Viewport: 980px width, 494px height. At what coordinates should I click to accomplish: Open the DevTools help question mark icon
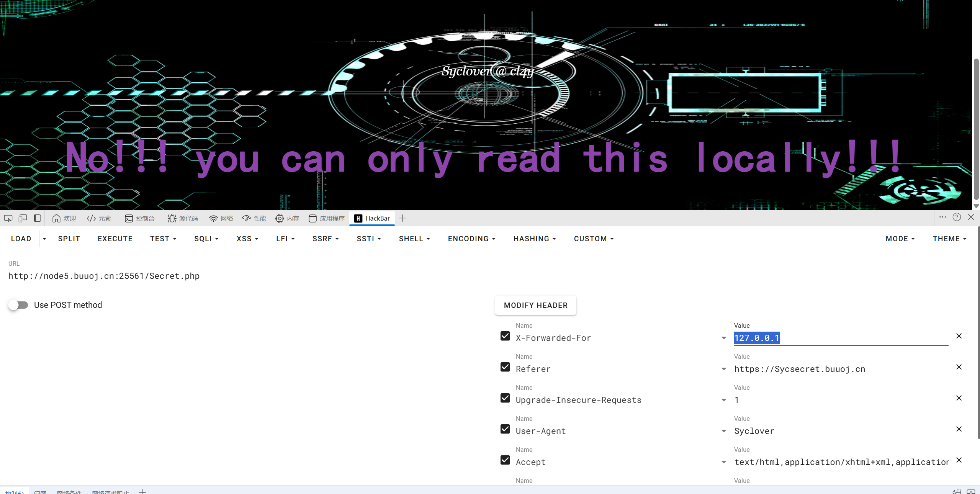tap(957, 217)
